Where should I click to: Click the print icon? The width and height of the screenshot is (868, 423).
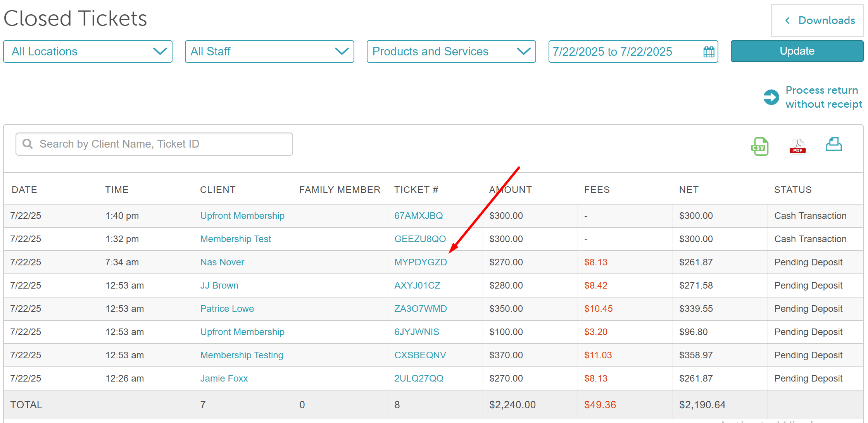click(833, 145)
